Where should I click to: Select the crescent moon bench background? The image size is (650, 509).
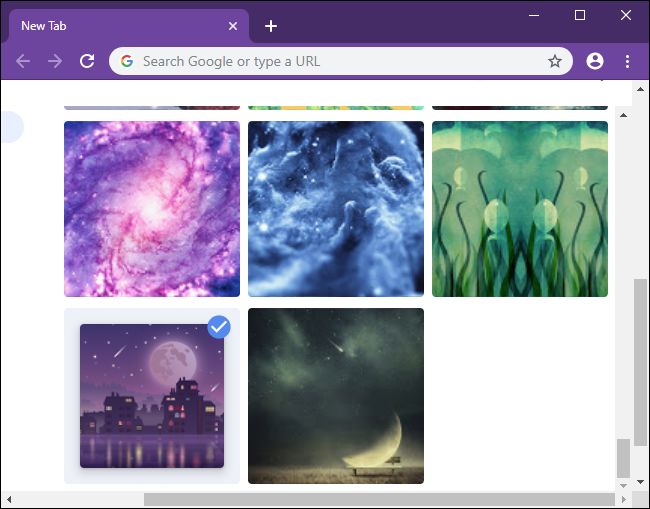coord(336,396)
